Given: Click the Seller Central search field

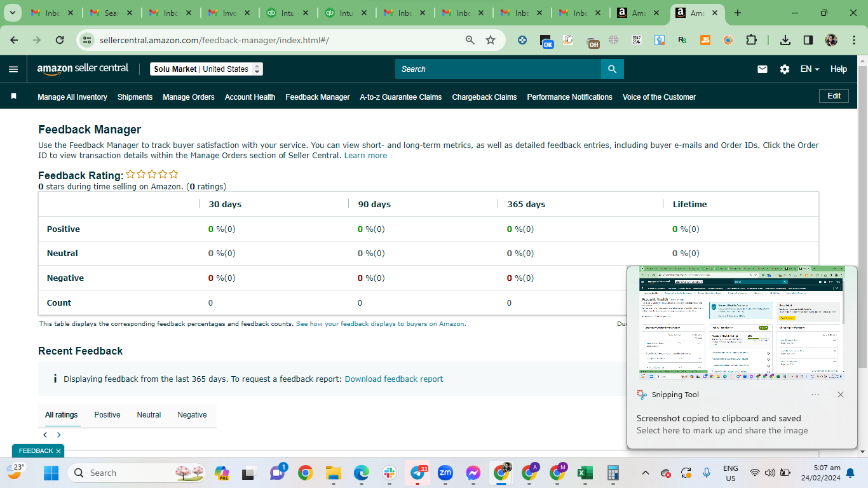Looking at the screenshot, I should pyautogui.click(x=498, y=69).
